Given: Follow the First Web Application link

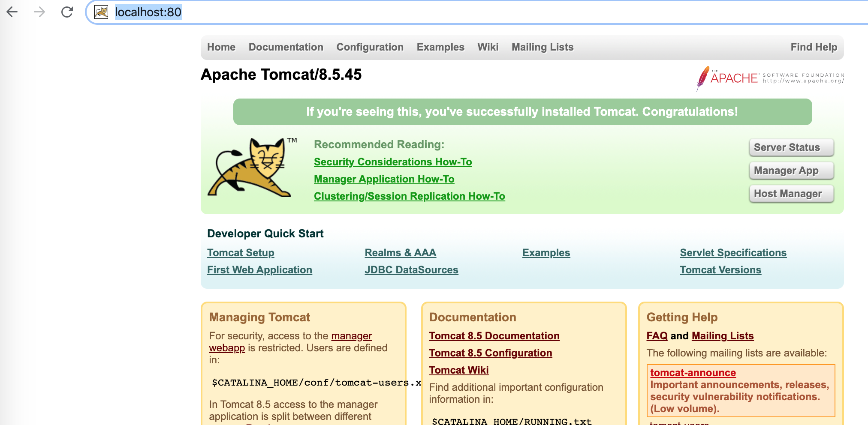Looking at the screenshot, I should pyautogui.click(x=259, y=270).
